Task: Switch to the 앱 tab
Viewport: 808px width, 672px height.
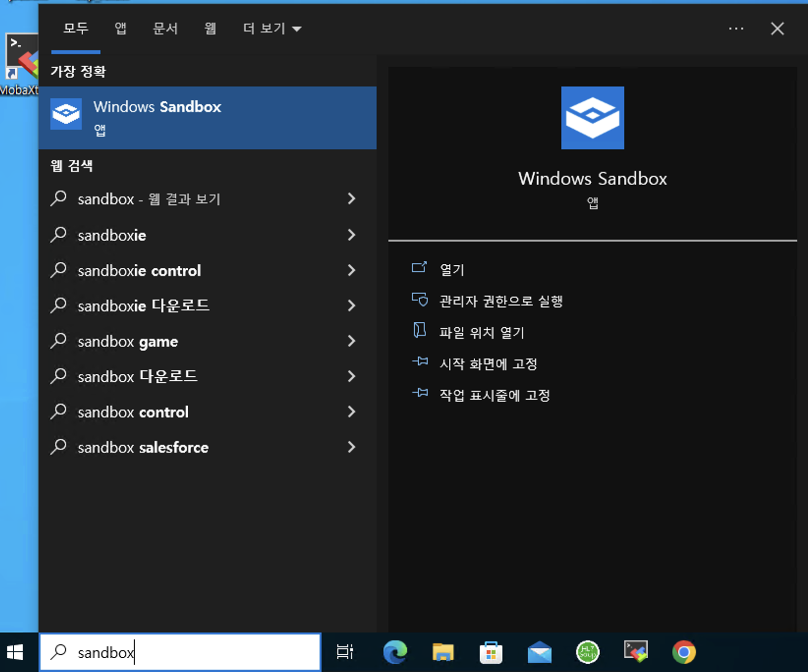Action: (120, 28)
